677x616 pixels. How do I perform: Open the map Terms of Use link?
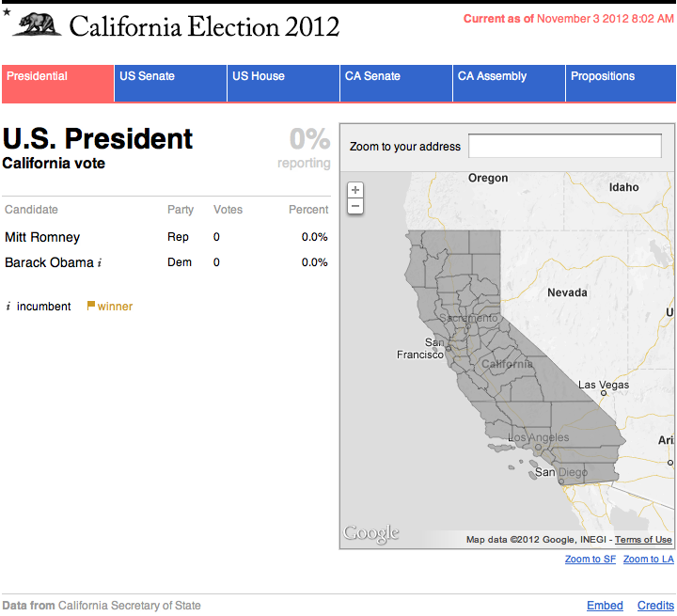pos(643,540)
